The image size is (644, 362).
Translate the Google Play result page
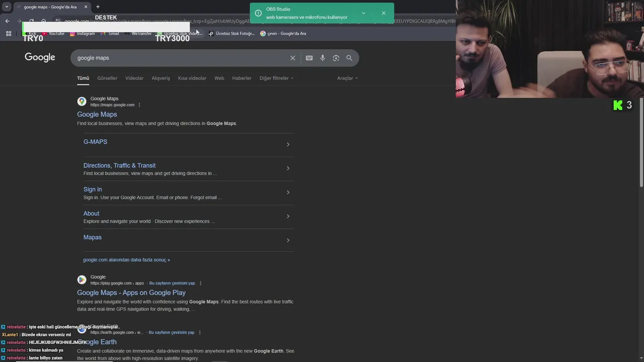(x=172, y=283)
